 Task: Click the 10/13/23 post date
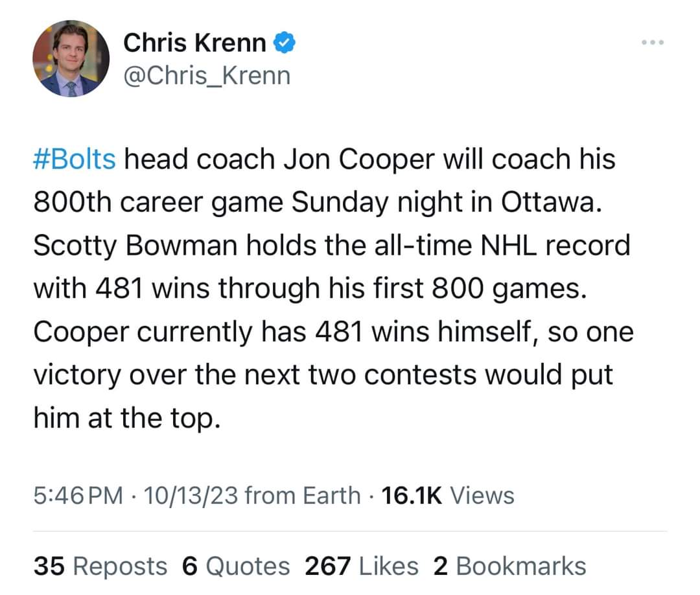point(193,496)
